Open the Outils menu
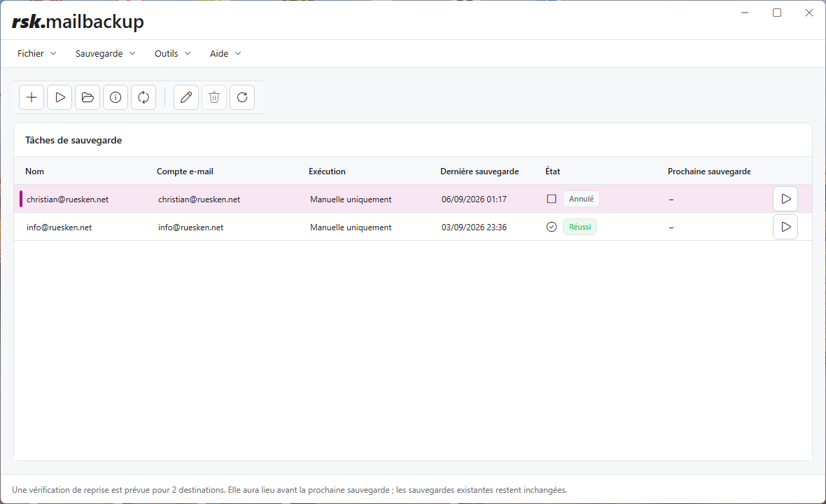Image resolution: width=826 pixels, height=504 pixels. pyautogui.click(x=172, y=54)
